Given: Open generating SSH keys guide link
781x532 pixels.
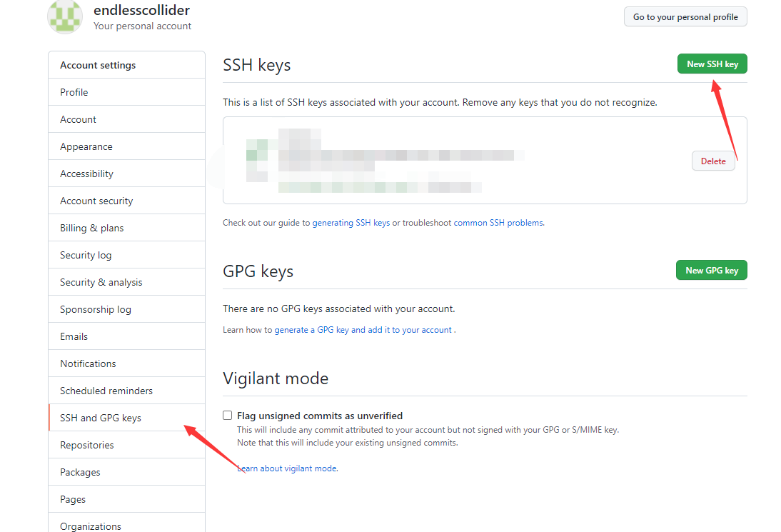Looking at the screenshot, I should [351, 223].
